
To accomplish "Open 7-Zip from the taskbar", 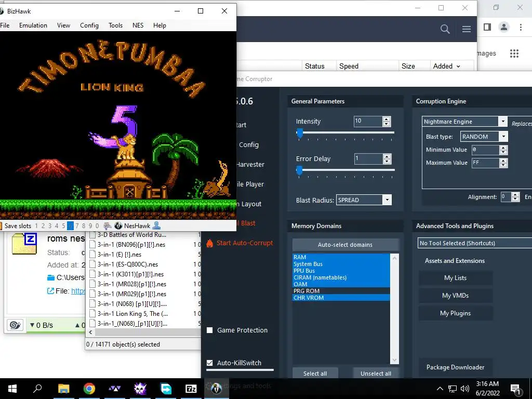I will point(191,389).
